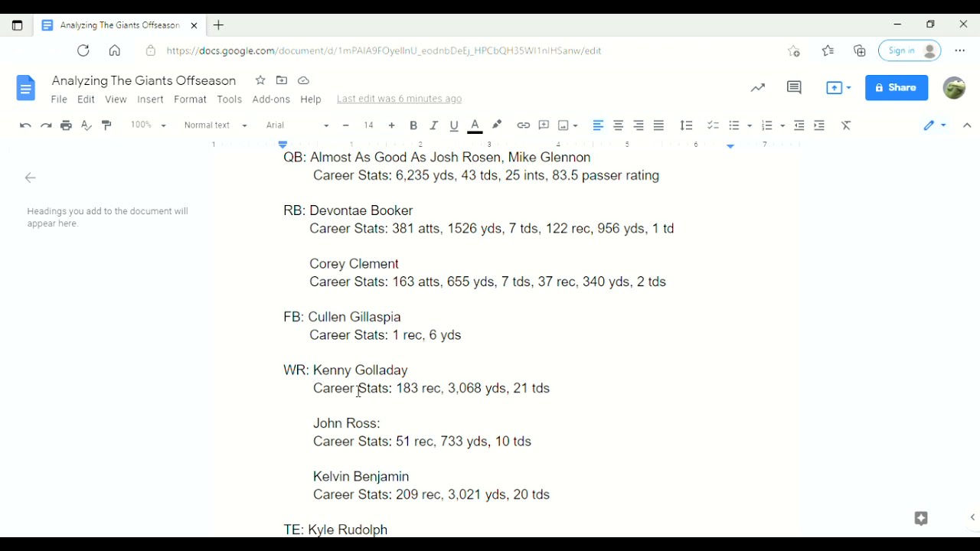The width and height of the screenshot is (980, 551).
Task: Click the document title Analyzing The Giants Offseason
Action: pos(144,80)
